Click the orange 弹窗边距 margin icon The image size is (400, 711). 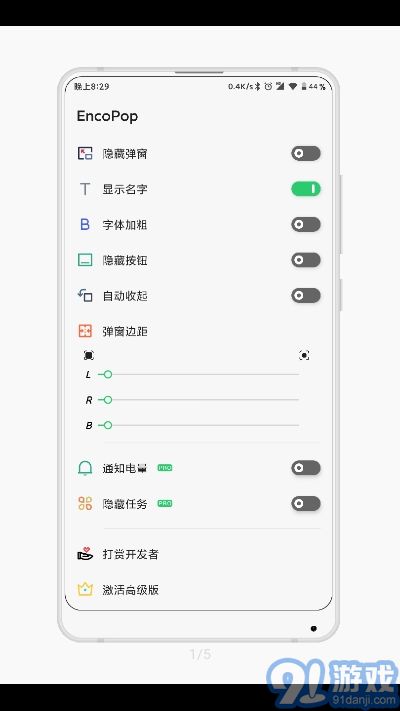(x=85, y=331)
